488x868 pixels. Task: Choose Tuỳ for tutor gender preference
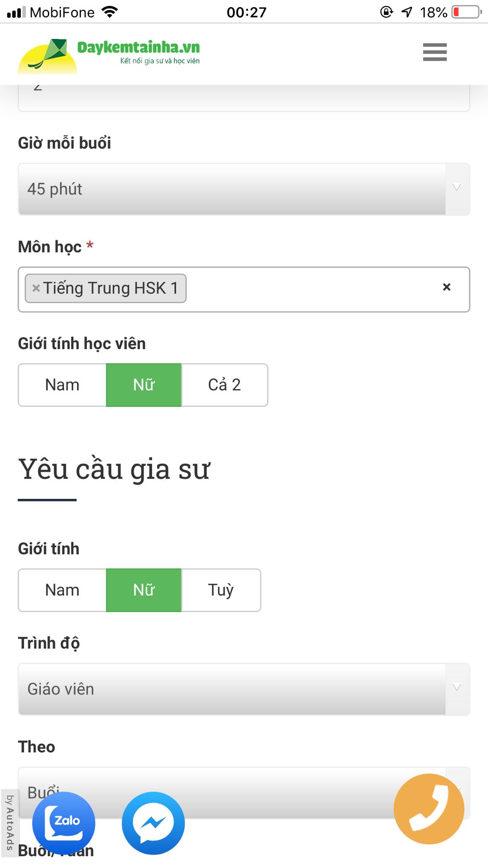click(x=221, y=590)
